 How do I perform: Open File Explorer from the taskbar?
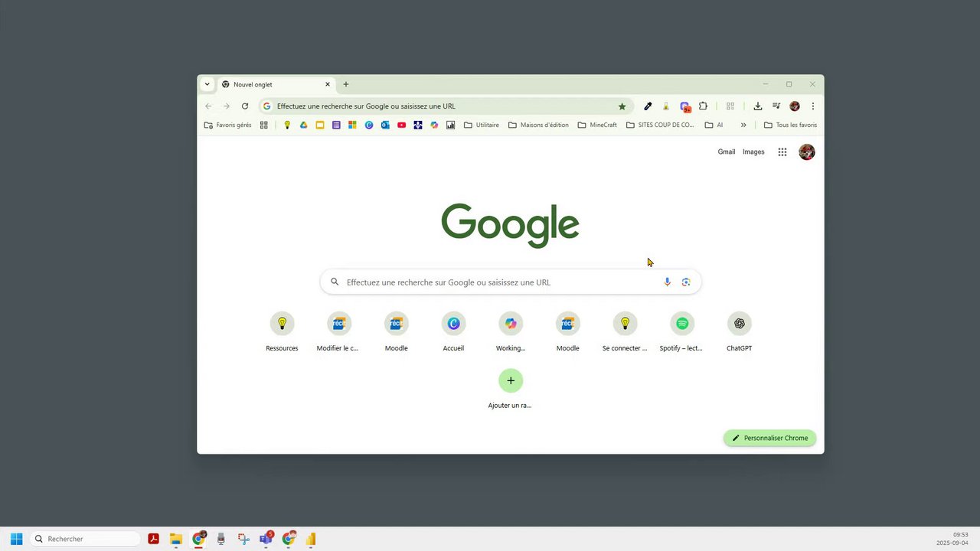point(176,539)
